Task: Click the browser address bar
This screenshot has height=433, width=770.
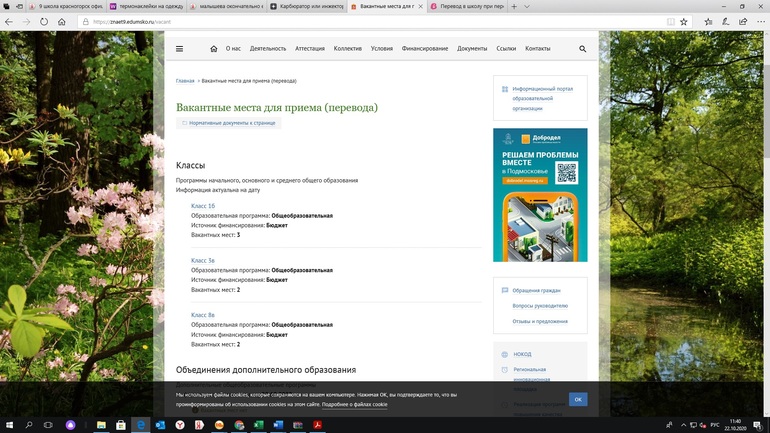Action: (x=350, y=21)
